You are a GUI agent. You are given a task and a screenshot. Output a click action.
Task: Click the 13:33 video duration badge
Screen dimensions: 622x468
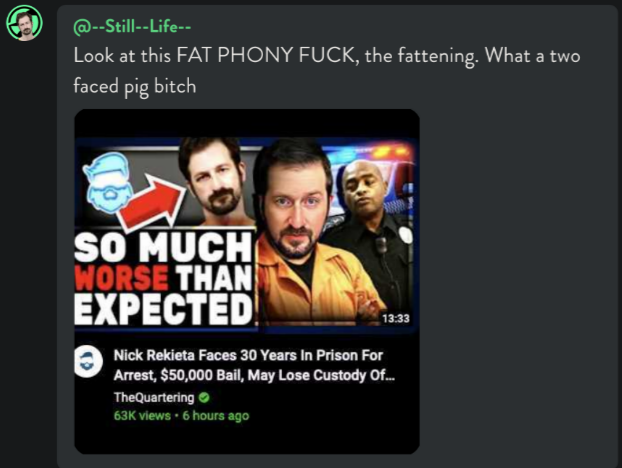[395, 318]
